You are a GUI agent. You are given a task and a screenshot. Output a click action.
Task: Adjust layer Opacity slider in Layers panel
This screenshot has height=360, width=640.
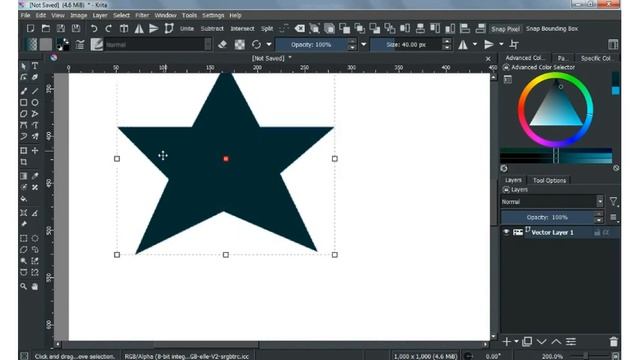click(x=547, y=218)
